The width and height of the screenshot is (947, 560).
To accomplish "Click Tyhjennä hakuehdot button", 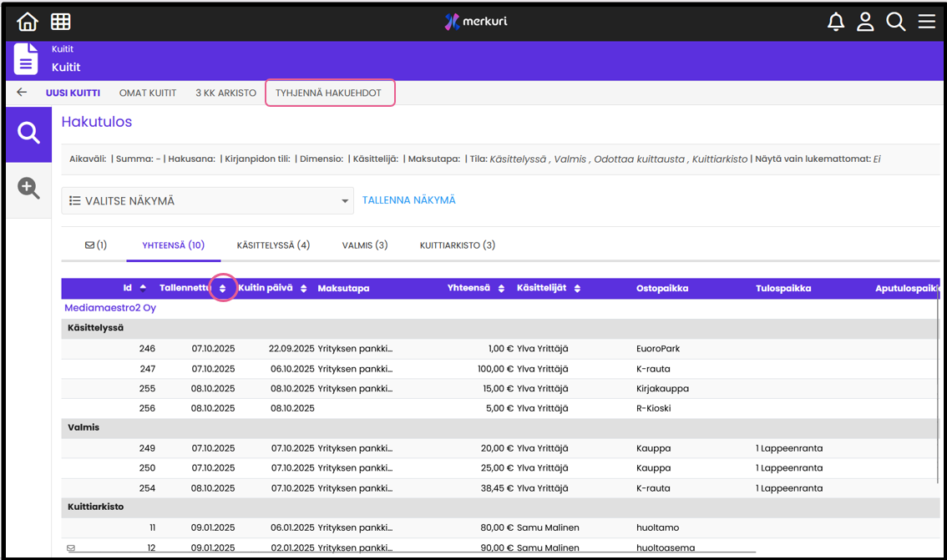I will 329,93.
